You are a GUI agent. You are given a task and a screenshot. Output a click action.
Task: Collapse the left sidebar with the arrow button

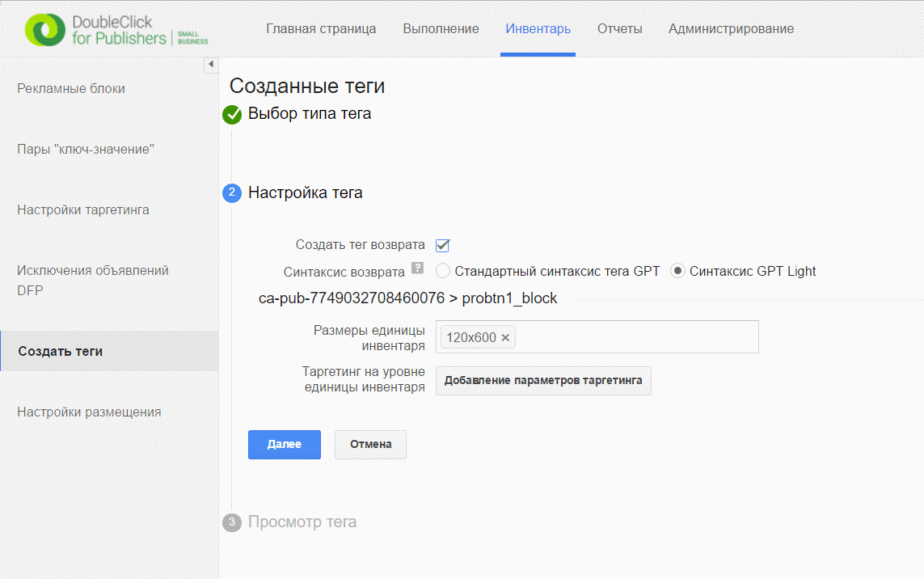pyautogui.click(x=211, y=64)
